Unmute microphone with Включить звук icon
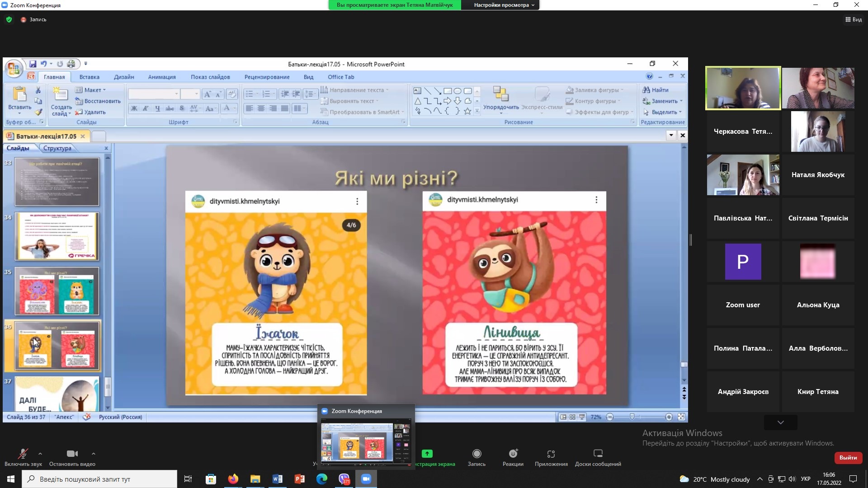 [x=23, y=454]
